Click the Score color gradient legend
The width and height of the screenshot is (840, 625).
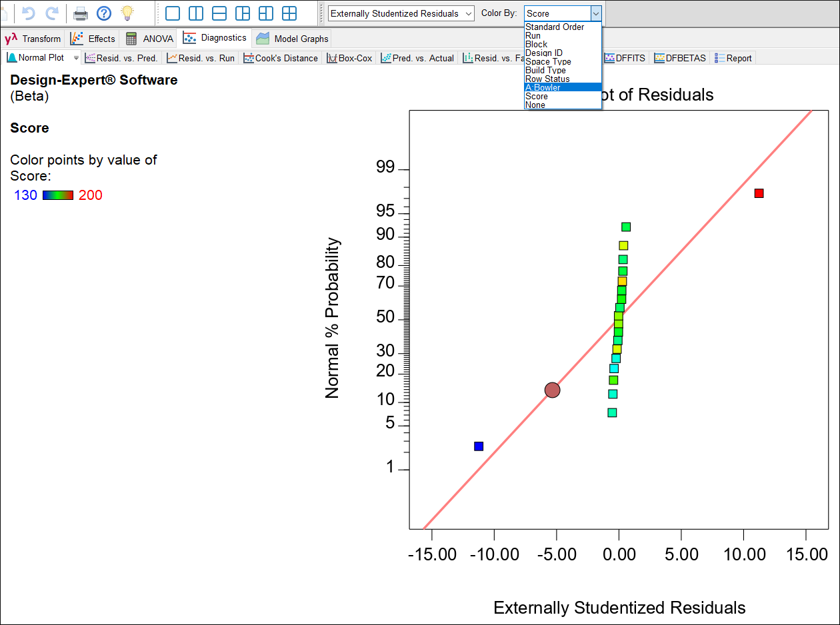point(58,195)
